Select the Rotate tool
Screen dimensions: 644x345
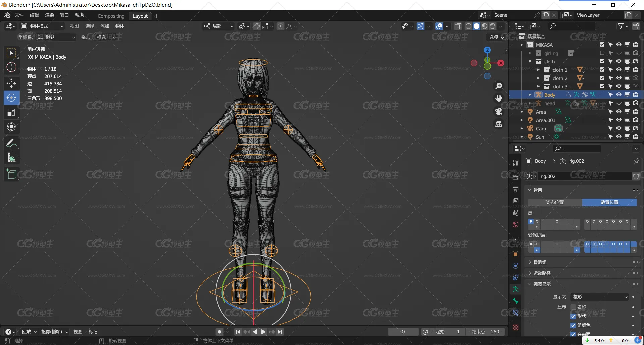[11, 98]
